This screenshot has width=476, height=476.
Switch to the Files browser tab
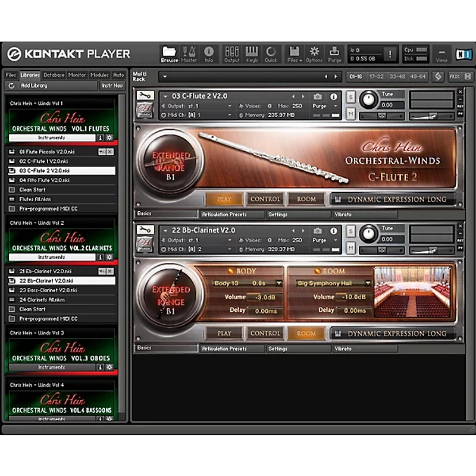pos(11,75)
